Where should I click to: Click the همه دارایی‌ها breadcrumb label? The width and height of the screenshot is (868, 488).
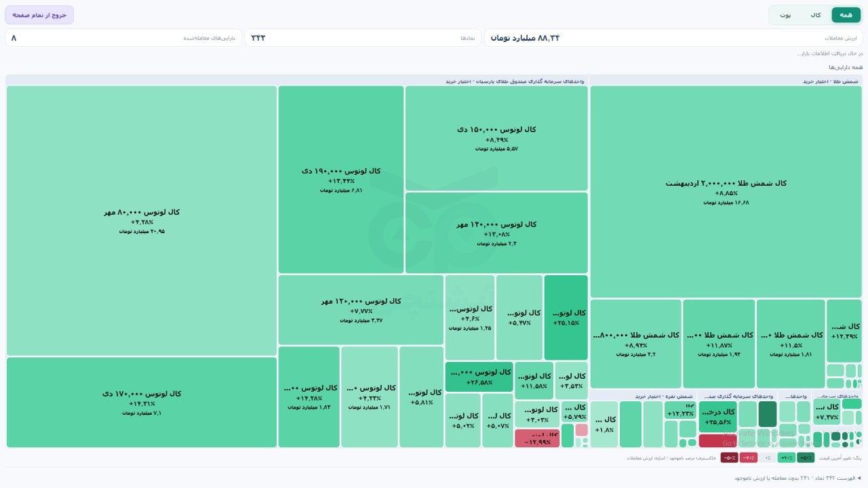pyautogui.click(x=846, y=67)
